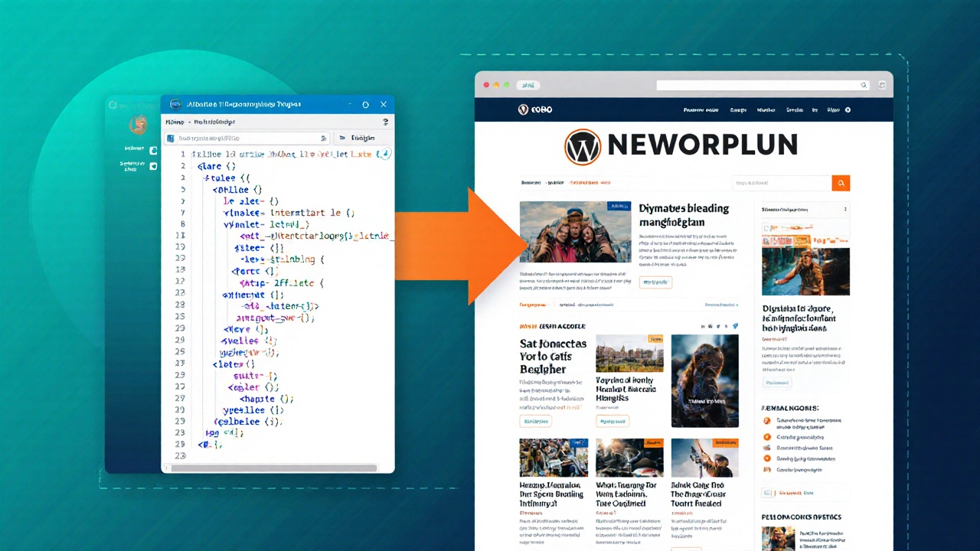Click the circular avatar in the left sidebar

pos(138,125)
